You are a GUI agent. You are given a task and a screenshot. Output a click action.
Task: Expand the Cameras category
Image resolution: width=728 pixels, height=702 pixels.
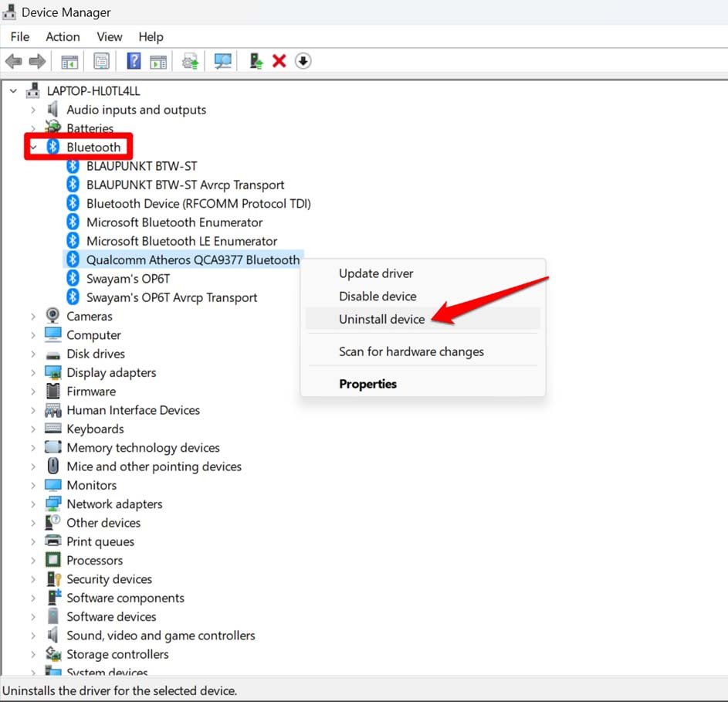[x=33, y=317]
